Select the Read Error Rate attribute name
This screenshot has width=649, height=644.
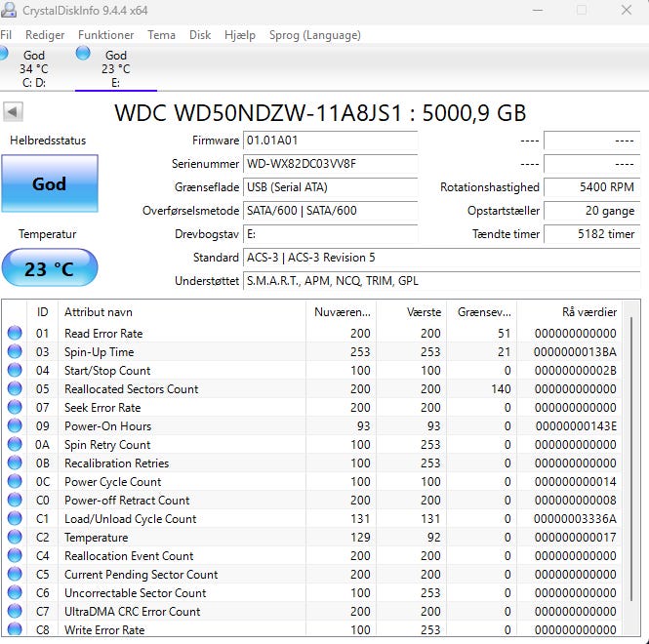[103, 334]
